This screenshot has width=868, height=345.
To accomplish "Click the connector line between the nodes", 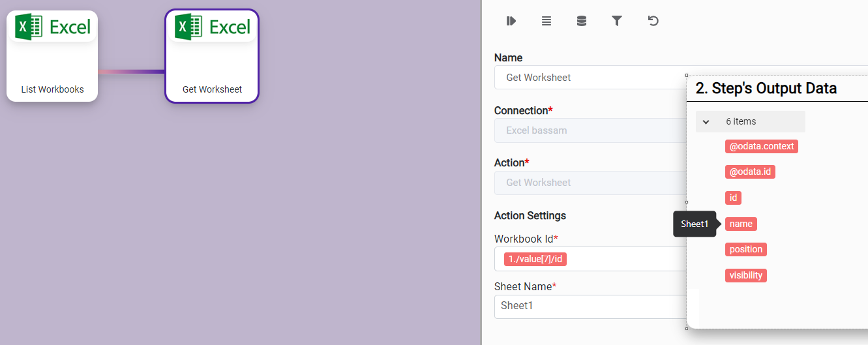I will 130,72.
